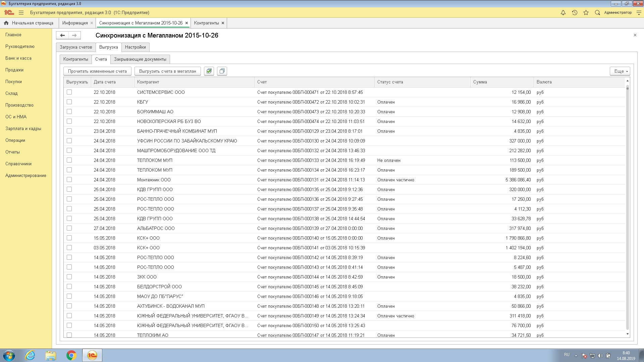Screen dimensions: 644x362
Task: Open the header settings menu next to Администратор
Action: coord(639,13)
